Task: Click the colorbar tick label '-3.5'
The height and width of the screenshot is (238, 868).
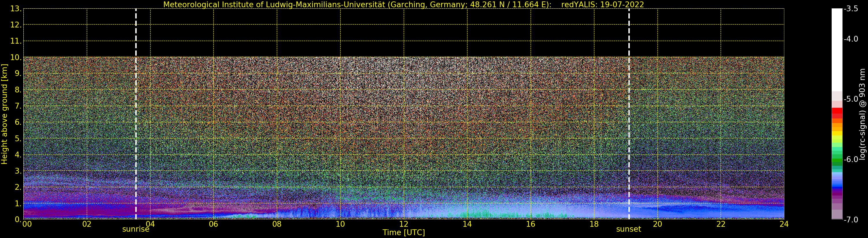Action: tap(851, 9)
